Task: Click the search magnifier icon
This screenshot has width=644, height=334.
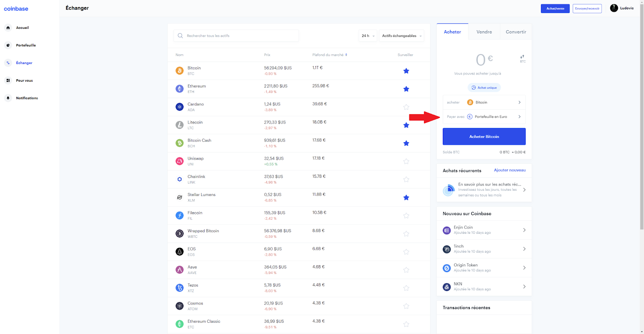Action: point(180,36)
